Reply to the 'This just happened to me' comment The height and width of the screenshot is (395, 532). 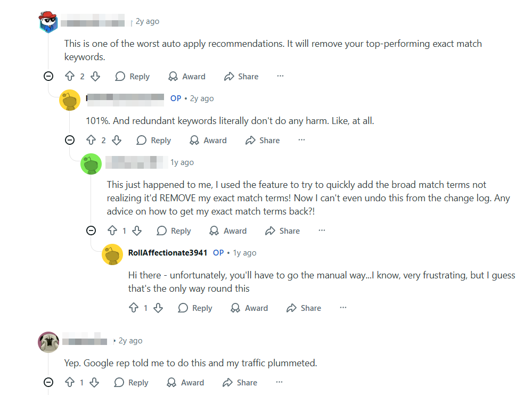coord(174,231)
